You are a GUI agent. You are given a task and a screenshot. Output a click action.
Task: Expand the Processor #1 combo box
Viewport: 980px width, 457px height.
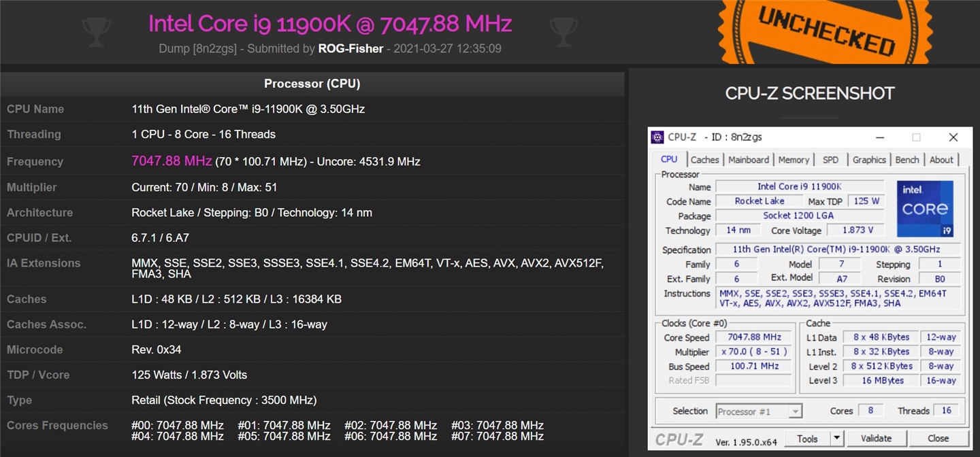(x=759, y=411)
